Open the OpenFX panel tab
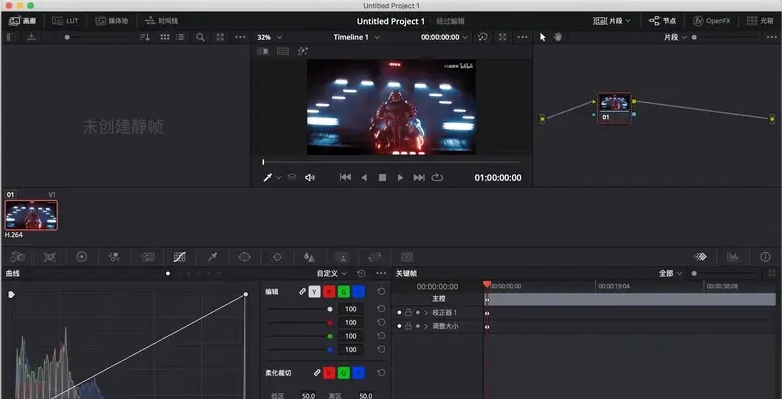This screenshot has height=399, width=782. (x=712, y=21)
